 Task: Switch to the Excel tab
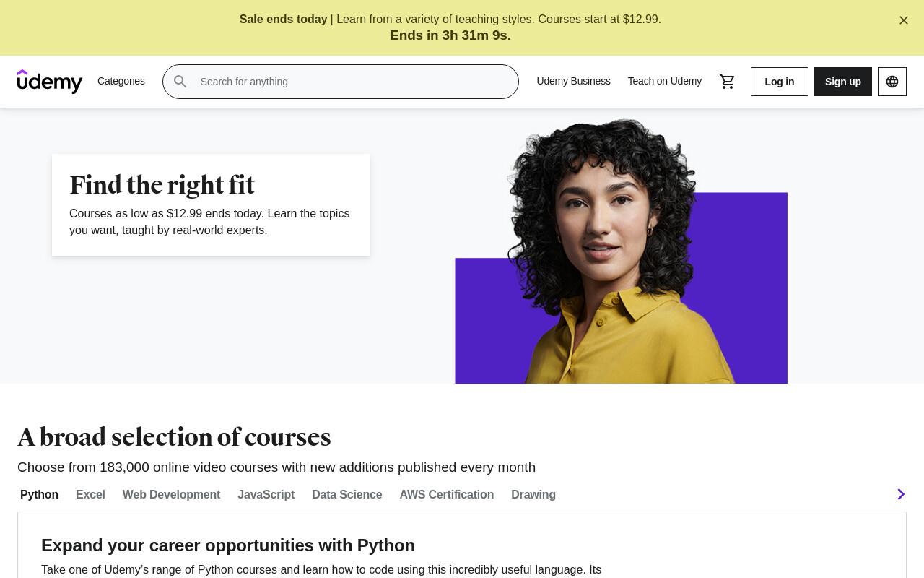[90, 494]
